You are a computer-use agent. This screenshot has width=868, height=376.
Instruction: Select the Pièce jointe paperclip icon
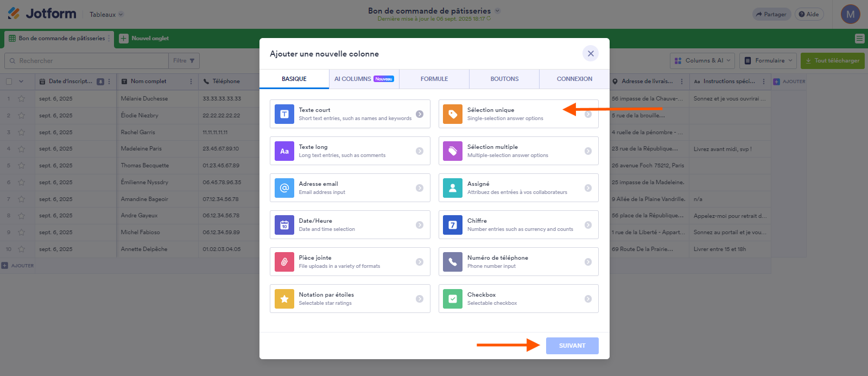click(x=284, y=262)
